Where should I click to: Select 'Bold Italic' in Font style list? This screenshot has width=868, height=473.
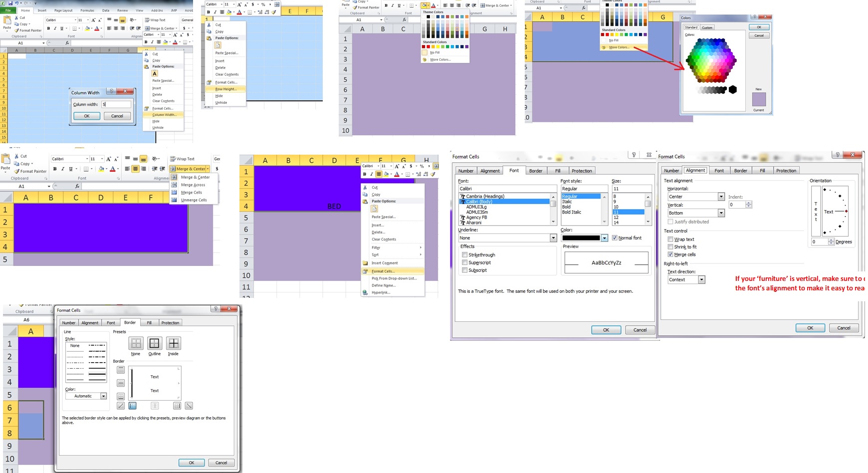point(572,212)
